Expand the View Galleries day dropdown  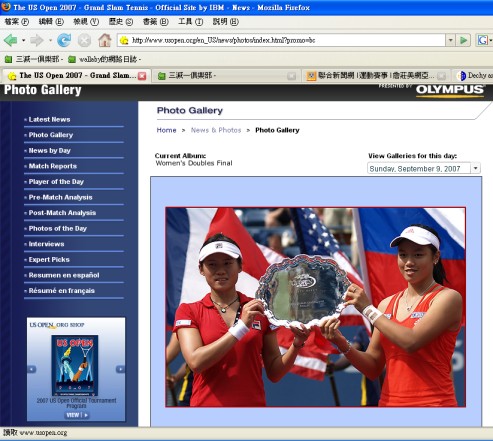click(476, 168)
